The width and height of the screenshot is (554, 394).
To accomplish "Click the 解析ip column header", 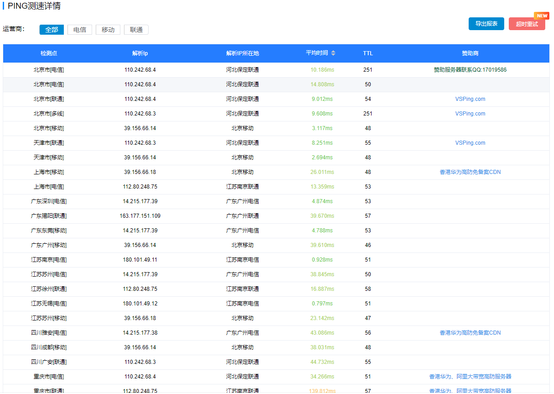I will [x=140, y=53].
